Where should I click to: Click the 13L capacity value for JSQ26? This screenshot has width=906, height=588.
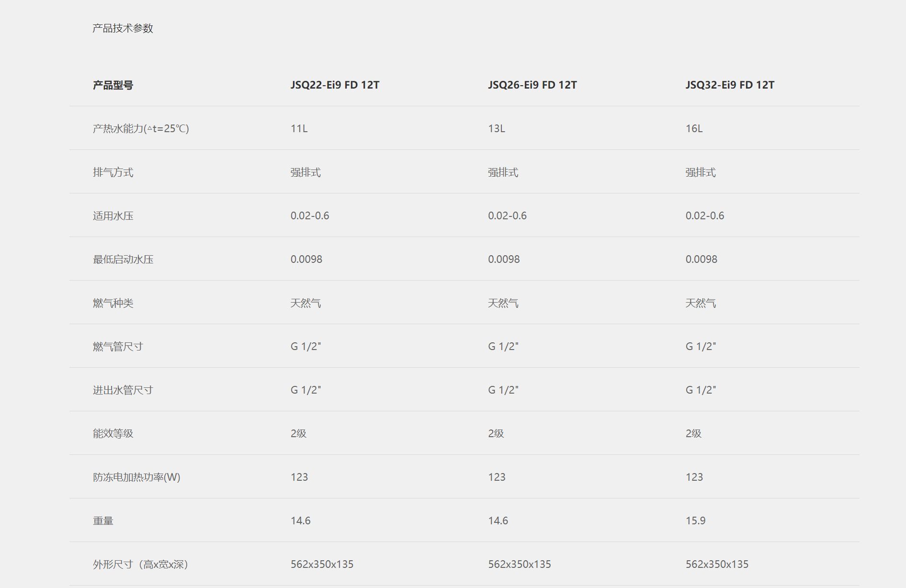pos(497,128)
